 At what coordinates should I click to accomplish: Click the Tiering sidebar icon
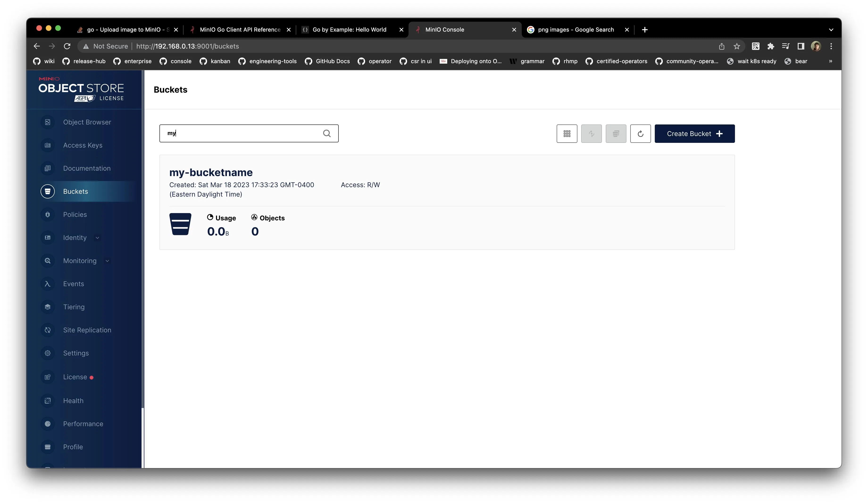[x=48, y=307]
